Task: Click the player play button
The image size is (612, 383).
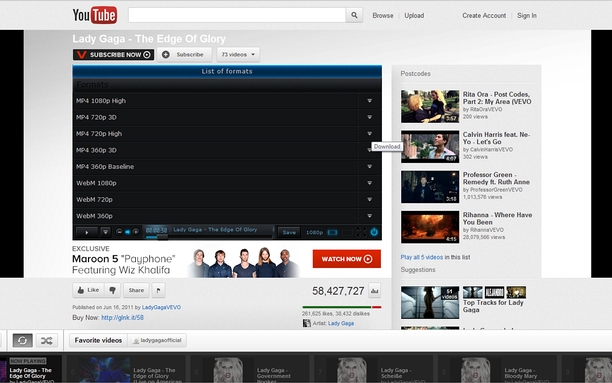Action: click(87, 232)
